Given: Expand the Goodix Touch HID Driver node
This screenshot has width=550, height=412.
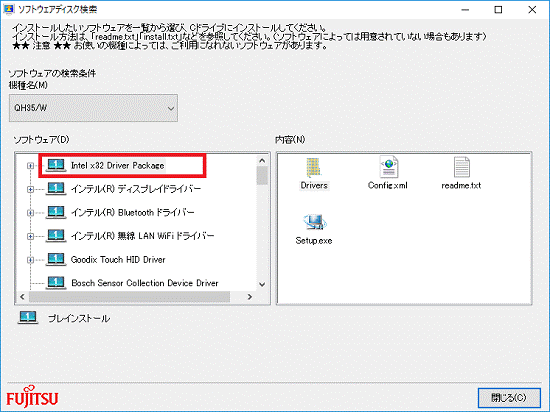Looking at the screenshot, I should coord(31,260).
